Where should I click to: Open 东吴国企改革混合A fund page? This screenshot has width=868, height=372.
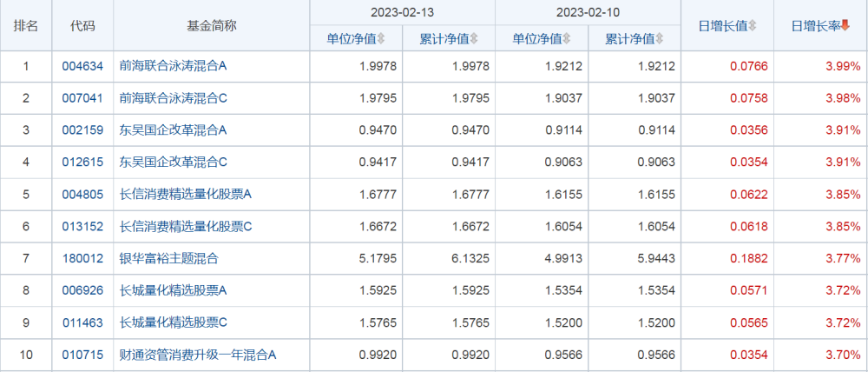(174, 131)
